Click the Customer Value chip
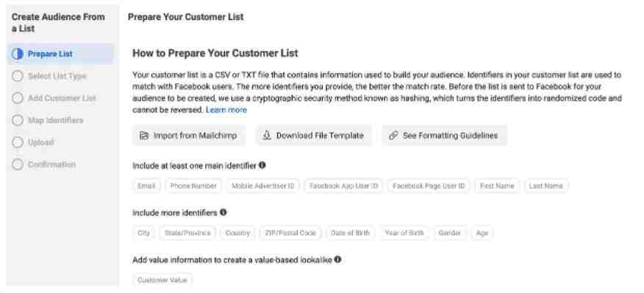The image size is (644, 293). tap(162, 280)
